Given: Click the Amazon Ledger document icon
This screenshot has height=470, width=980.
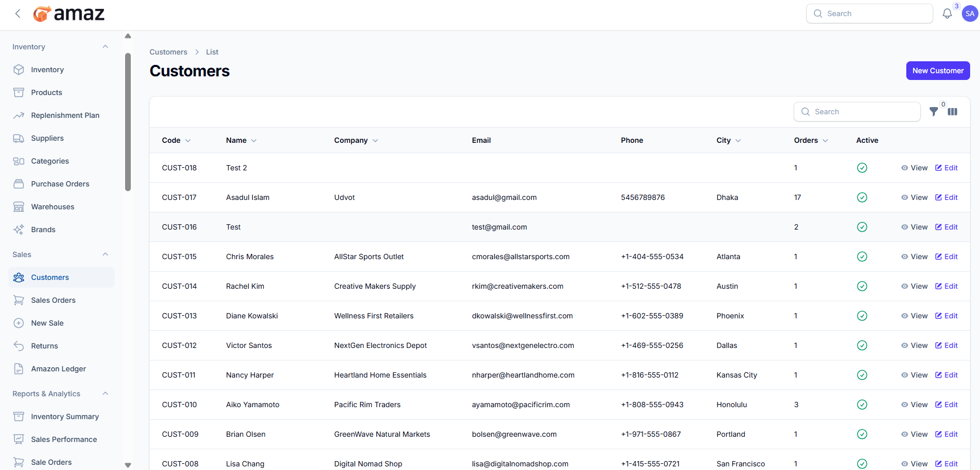Looking at the screenshot, I should (x=19, y=369).
